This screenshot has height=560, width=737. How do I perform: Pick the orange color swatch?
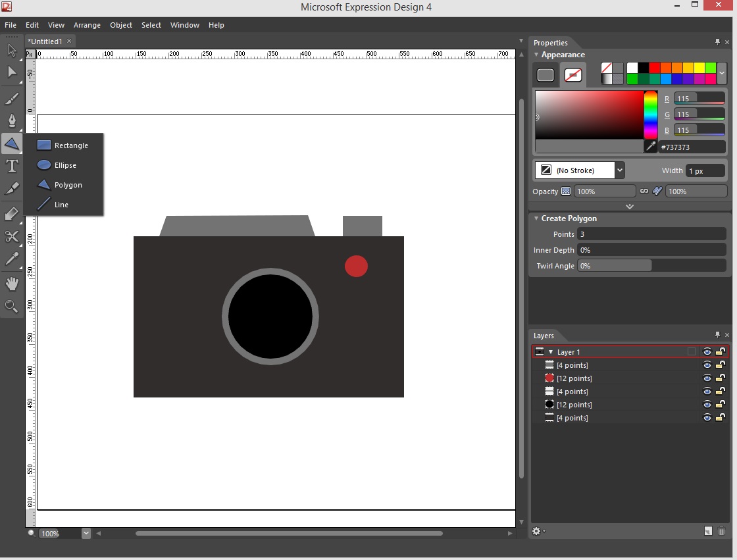(677, 68)
